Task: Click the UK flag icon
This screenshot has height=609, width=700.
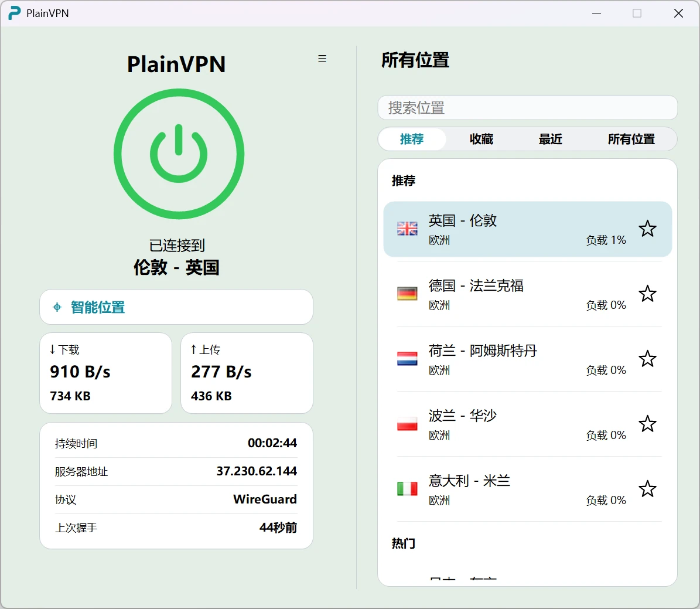Action: (407, 229)
